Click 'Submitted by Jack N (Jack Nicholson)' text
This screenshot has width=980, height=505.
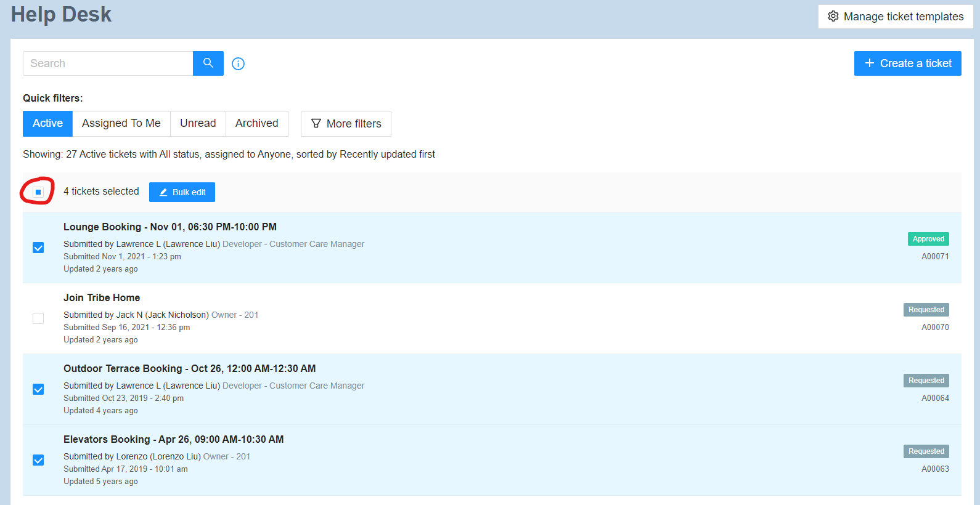click(x=136, y=315)
